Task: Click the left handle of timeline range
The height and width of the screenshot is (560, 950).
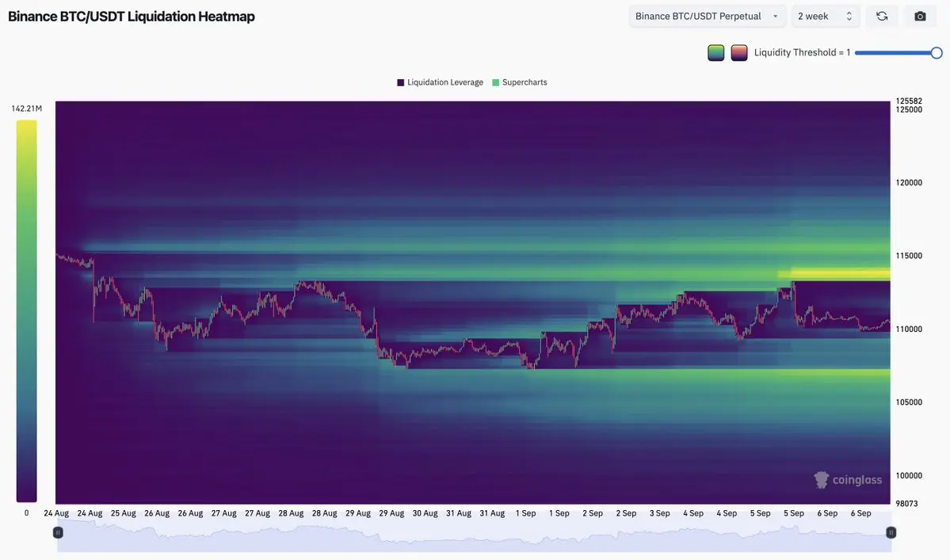Action: tap(58, 533)
